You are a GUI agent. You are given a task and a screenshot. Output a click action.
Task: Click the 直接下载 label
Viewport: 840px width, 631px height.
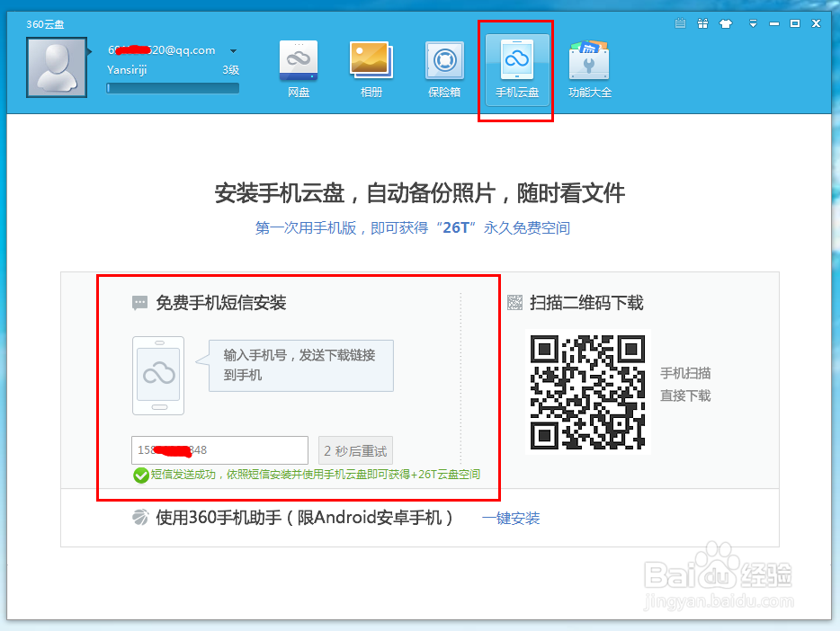[685, 395]
